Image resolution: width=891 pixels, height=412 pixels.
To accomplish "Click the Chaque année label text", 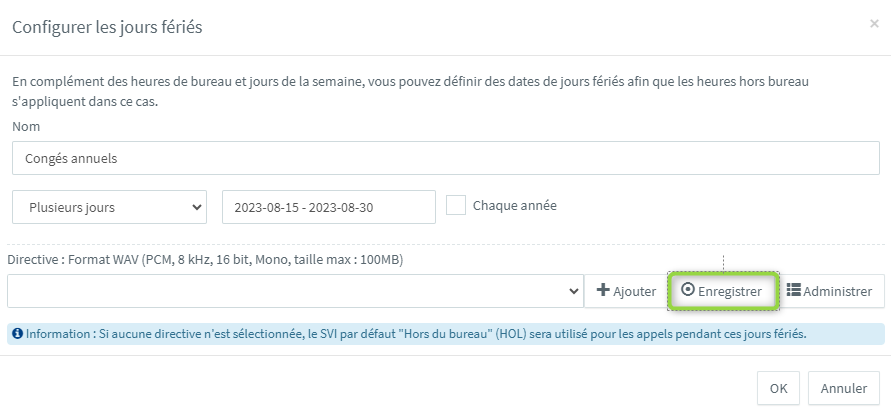I will pyautogui.click(x=514, y=206).
